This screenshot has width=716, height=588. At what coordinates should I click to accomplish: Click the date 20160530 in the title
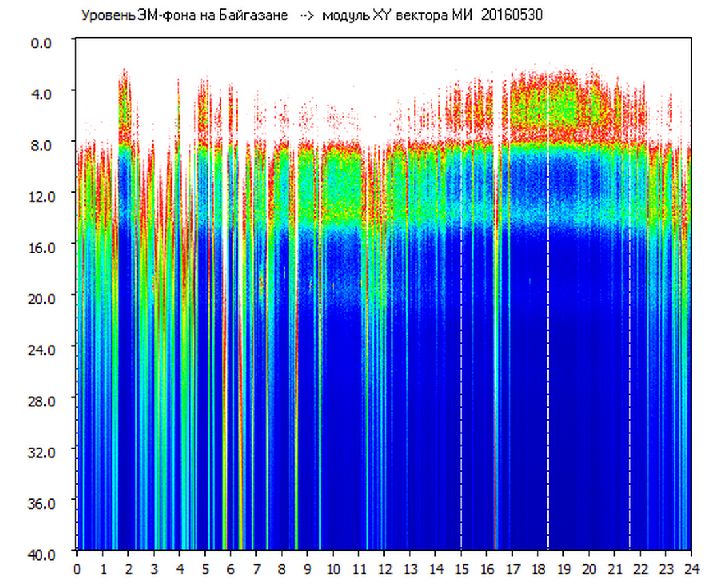(512, 16)
